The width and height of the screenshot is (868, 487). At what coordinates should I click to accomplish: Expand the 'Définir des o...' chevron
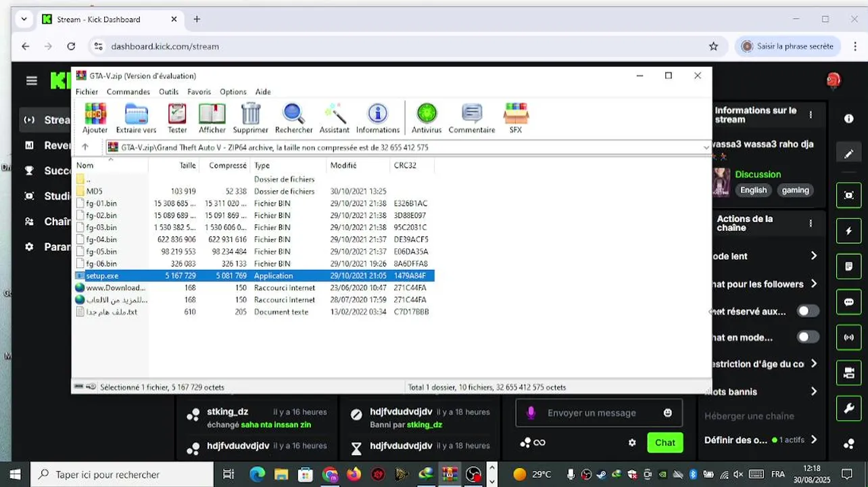coord(814,440)
